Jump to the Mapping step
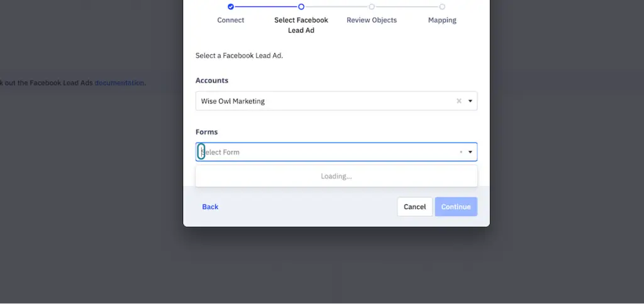 click(442, 20)
